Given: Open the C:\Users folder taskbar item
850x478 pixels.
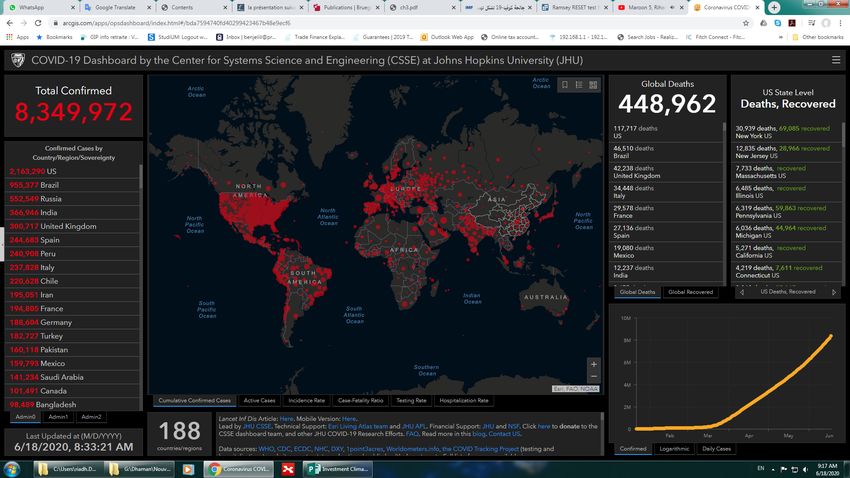Looking at the screenshot, I should [x=68, y=469].
